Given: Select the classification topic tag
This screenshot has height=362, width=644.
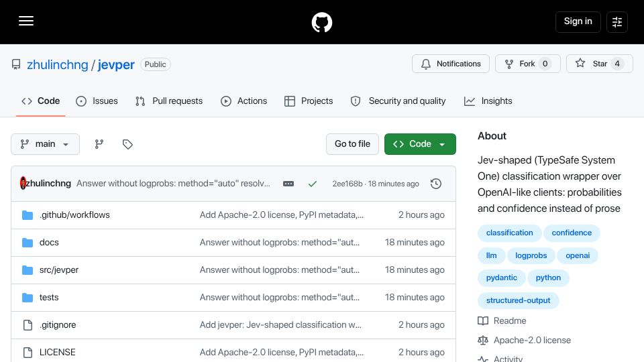Looking at the screenshot, I should pos(509,233).
